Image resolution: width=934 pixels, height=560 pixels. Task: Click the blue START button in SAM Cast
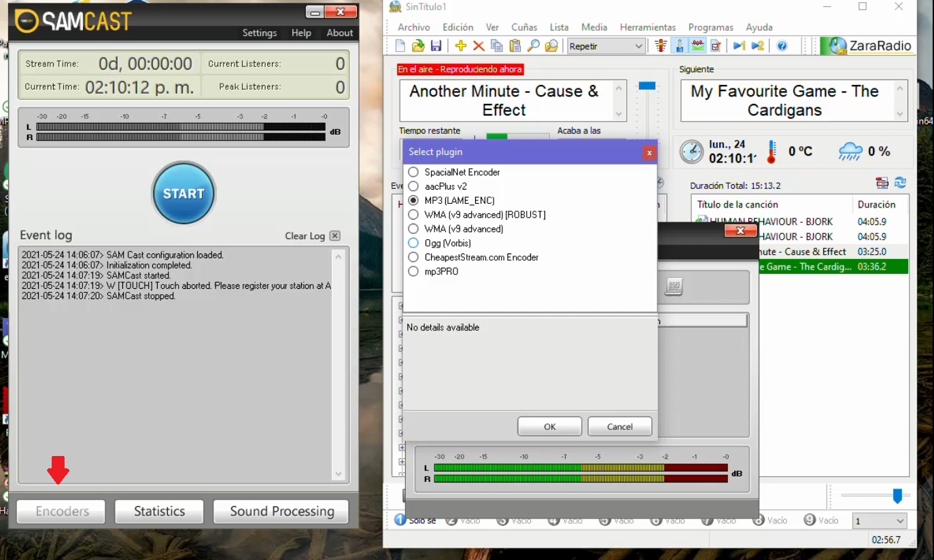[x=184, y=194]
